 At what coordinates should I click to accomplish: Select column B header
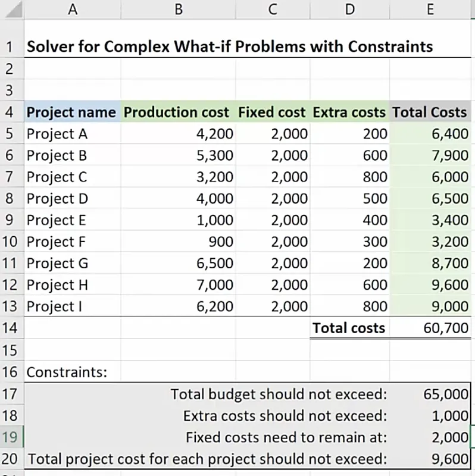tap(178, 8)
